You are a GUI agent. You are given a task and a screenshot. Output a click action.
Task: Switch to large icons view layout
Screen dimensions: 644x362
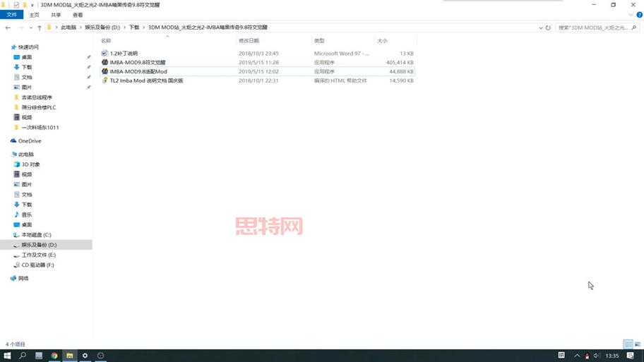click(638, 344)
